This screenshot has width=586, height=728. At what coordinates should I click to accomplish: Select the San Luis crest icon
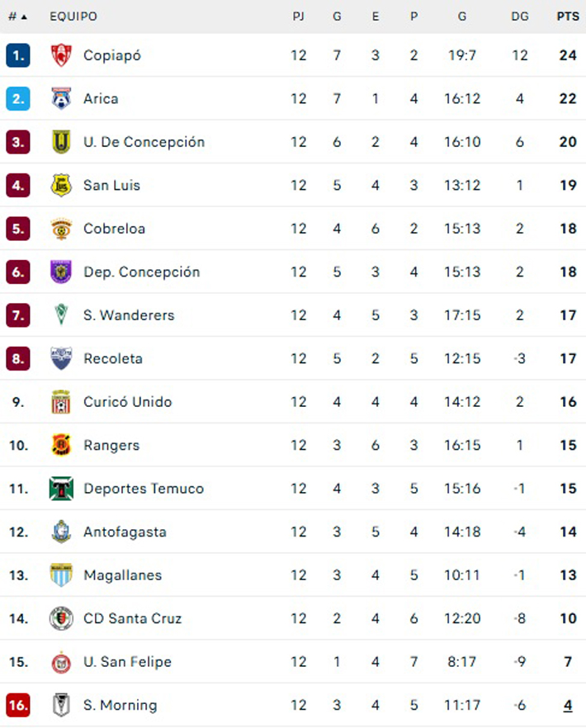(x=61, y=185)
